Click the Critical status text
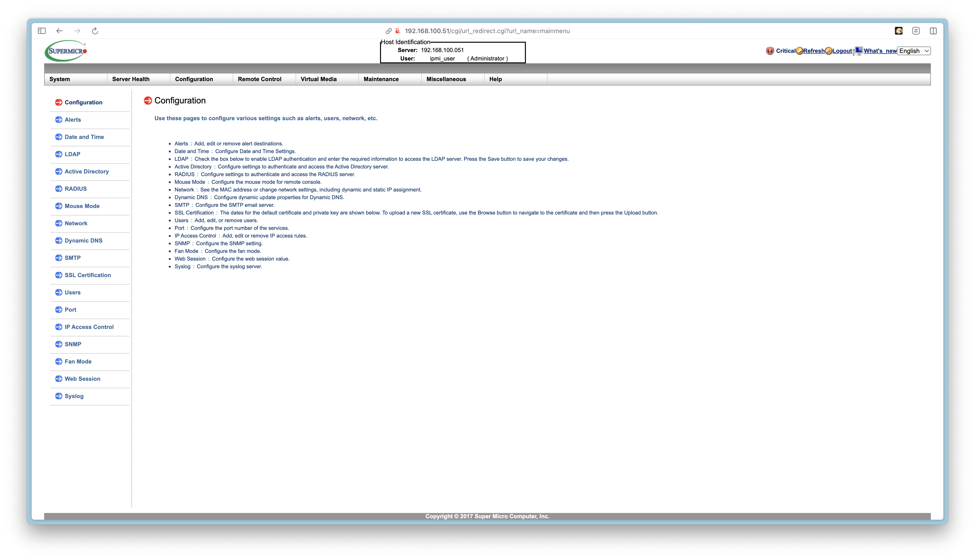Screen dimensions: 975x560 785,51
